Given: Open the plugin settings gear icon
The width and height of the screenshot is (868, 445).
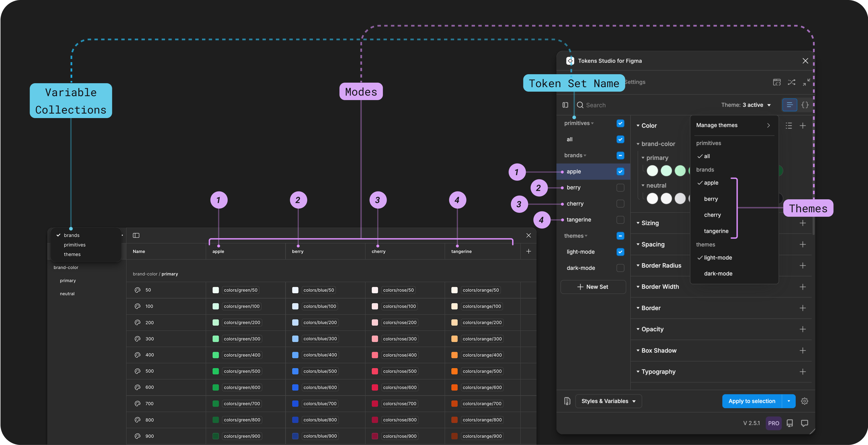Looking at the screenshot, I should tap(804, 401).
